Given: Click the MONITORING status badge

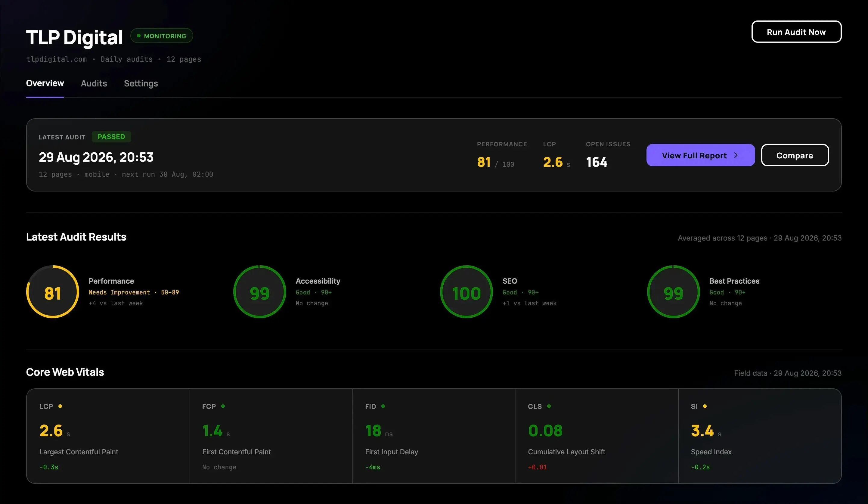Looking at the screenshot, I should (162, 36).
